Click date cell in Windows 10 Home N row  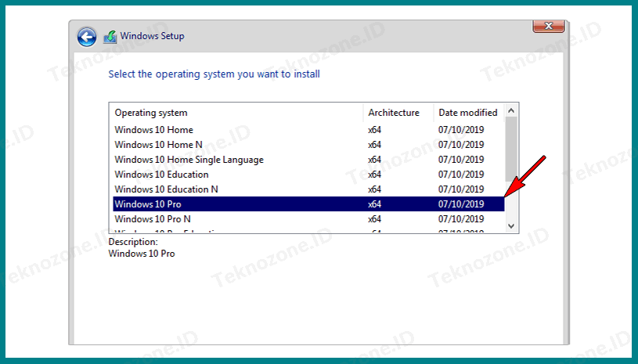click(x=461, y=145)
